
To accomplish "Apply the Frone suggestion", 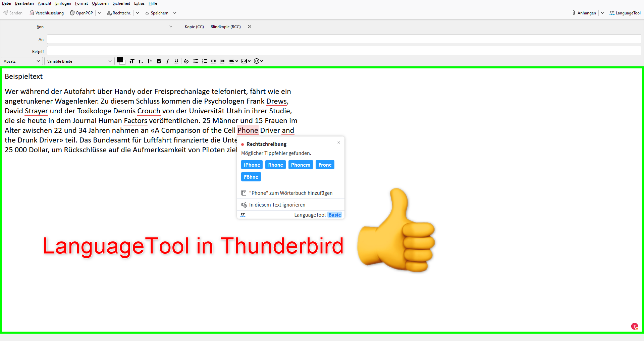I will click(325, 165).
